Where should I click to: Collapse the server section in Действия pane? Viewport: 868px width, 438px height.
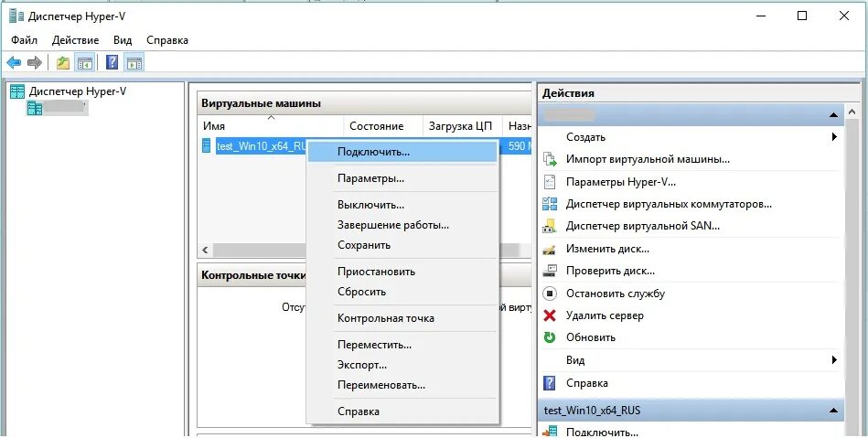click(x=833, y=115)
